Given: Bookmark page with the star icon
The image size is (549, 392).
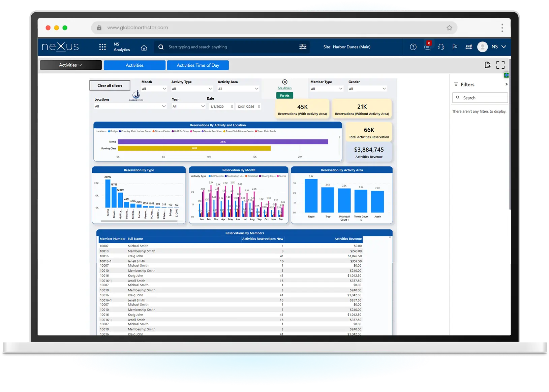Looking at the screenshot, I should tap(449, 28).
